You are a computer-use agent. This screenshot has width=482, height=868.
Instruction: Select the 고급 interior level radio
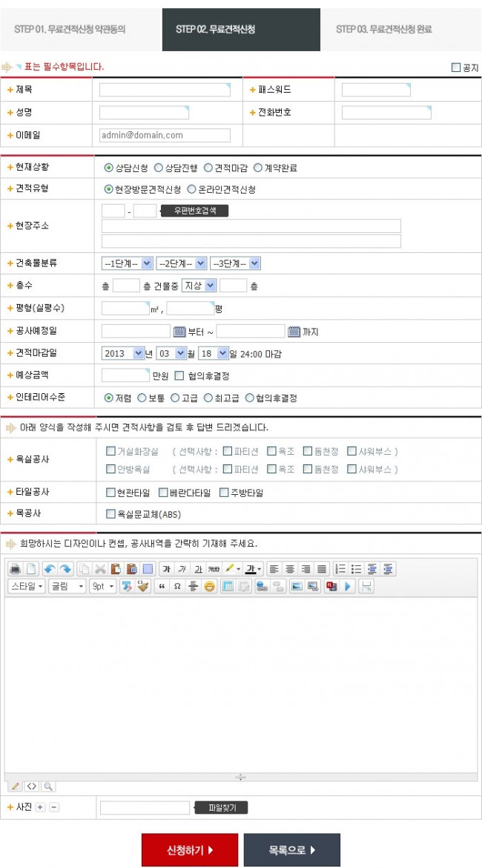tap(176, 398)
